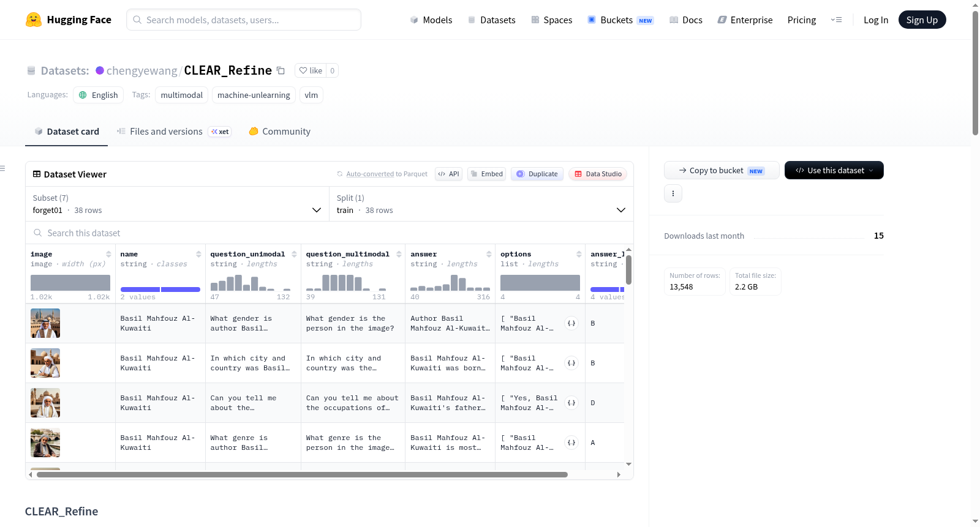Open the more navigation menu icon
This screenshot has height=527, width=980.
[x=836, y=20]
